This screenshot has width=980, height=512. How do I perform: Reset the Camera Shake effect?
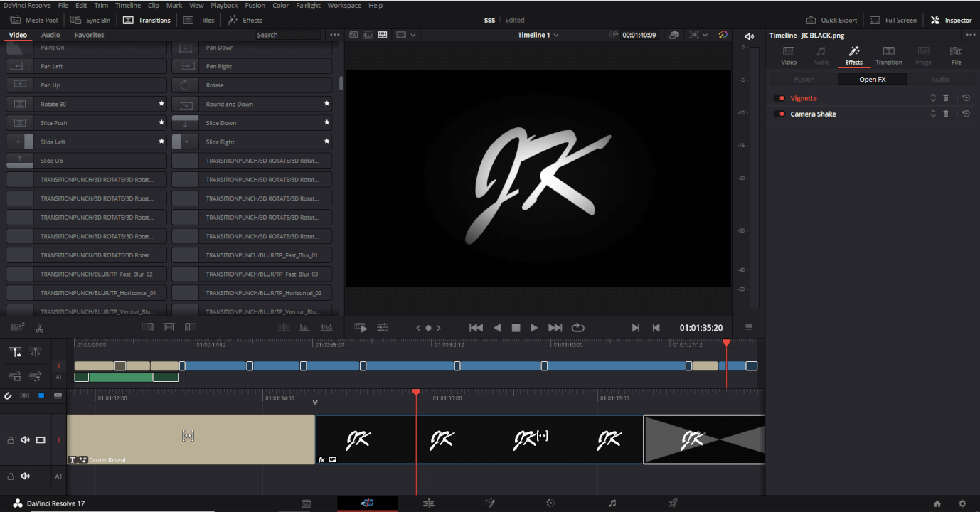[966, 114]
